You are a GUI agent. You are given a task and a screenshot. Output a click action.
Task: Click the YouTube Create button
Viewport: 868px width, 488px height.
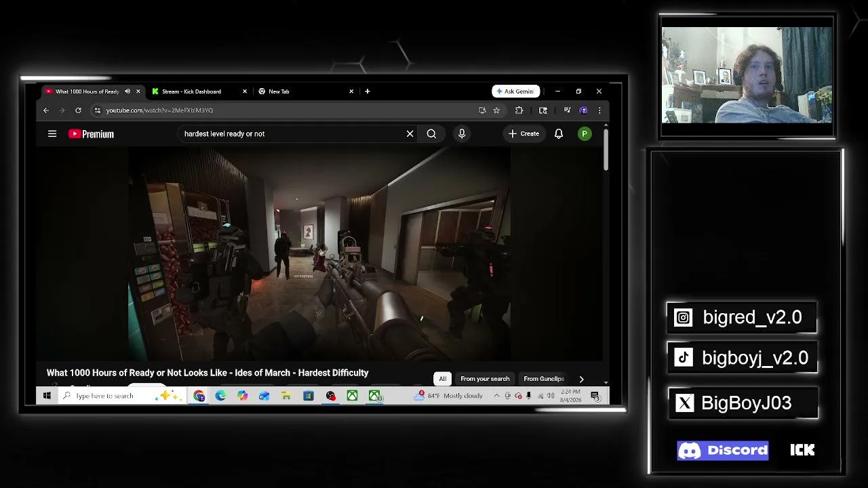pos(524,134)
